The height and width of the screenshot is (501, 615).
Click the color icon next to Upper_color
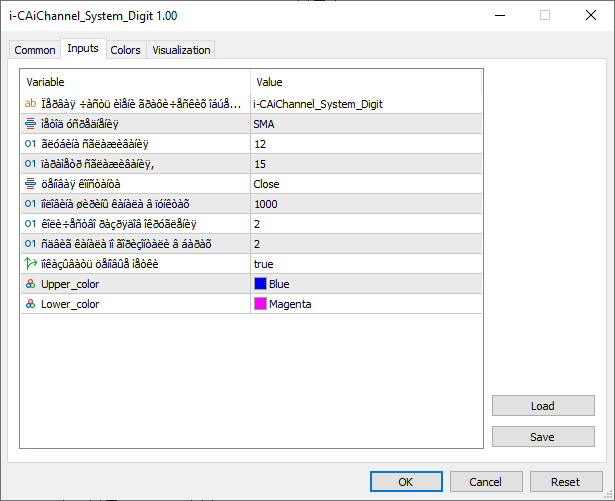tap(32, 284)
